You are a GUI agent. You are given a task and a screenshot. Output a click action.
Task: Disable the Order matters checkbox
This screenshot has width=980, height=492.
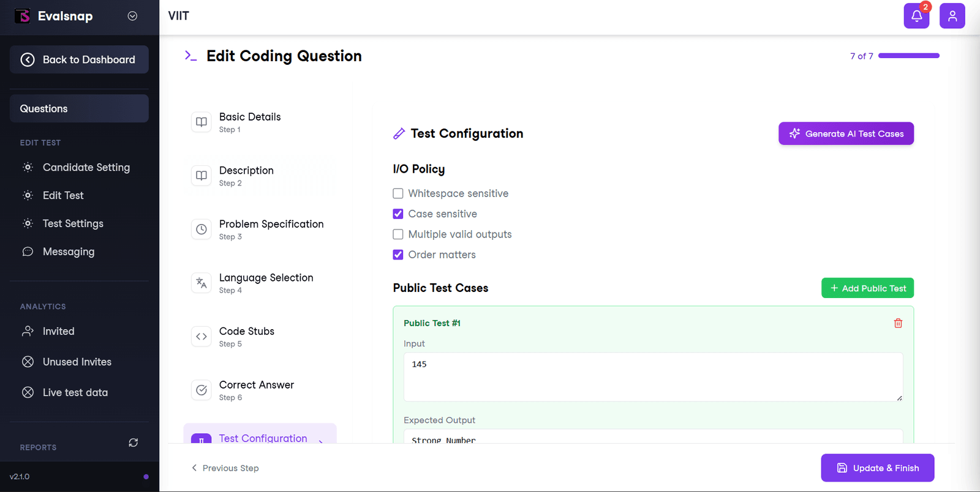(x=398, y=255)
